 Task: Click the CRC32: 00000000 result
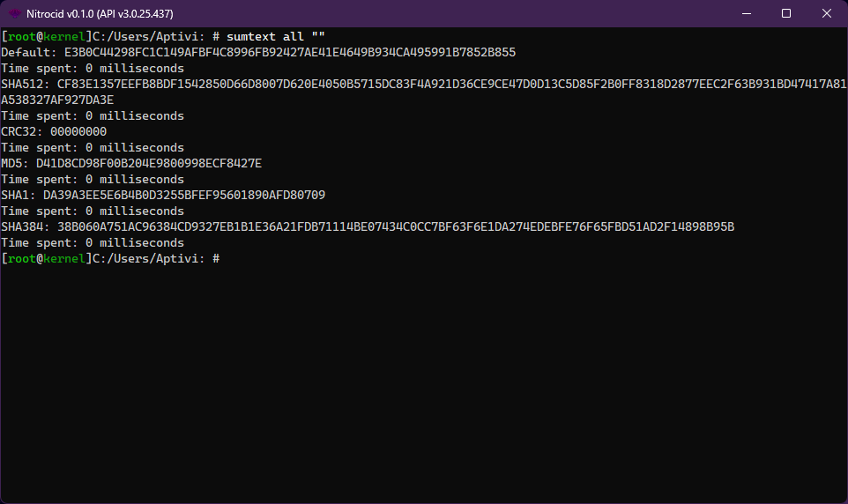[x=54, y=131]
